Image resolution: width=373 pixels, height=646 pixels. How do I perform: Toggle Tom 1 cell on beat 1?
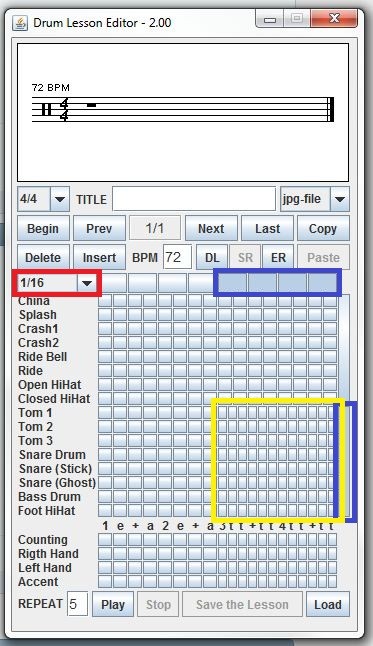click(x=105, y=413)
